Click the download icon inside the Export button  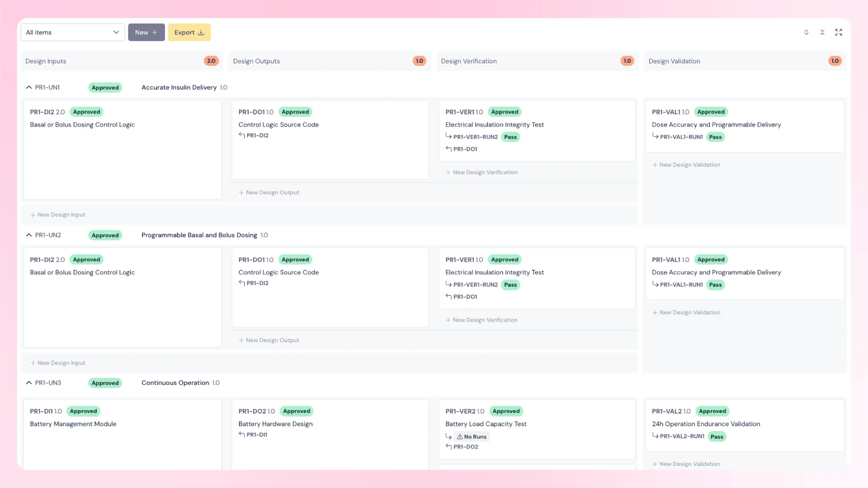click(201, 32)
